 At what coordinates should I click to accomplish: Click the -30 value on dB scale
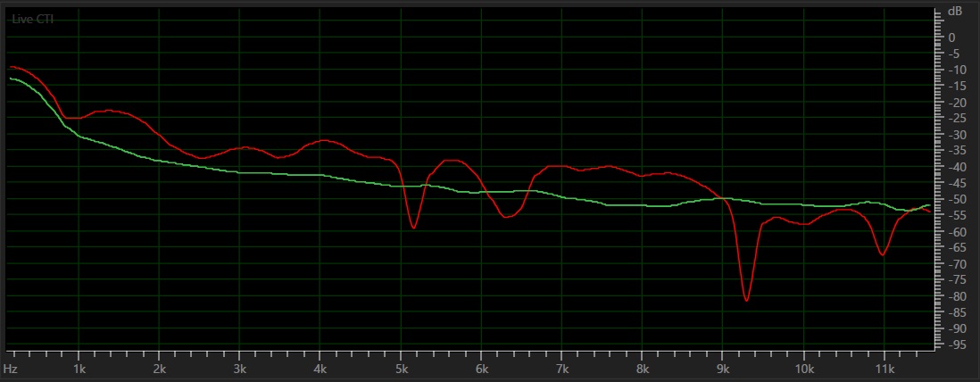[956, 135]
